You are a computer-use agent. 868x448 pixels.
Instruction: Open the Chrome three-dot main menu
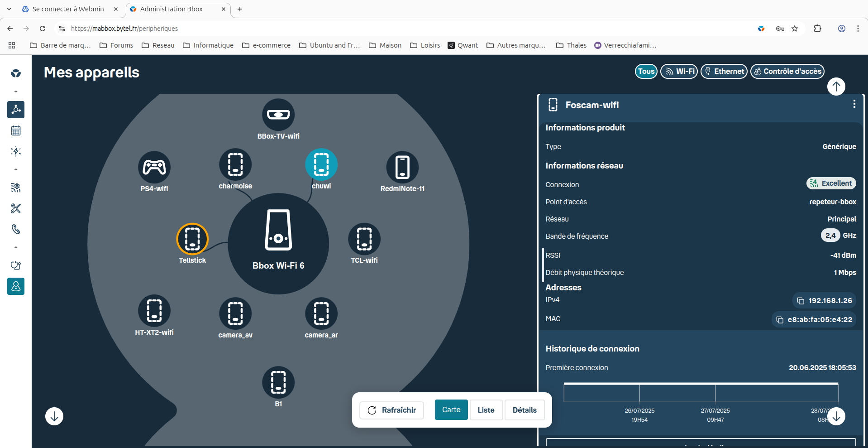[x=858, y=29]
